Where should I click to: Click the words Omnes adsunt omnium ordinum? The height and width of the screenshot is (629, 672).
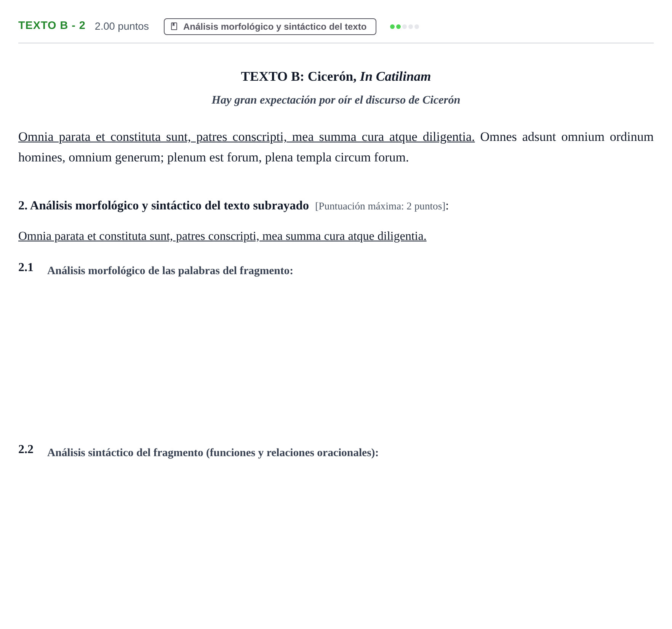(x=567, y=137)
